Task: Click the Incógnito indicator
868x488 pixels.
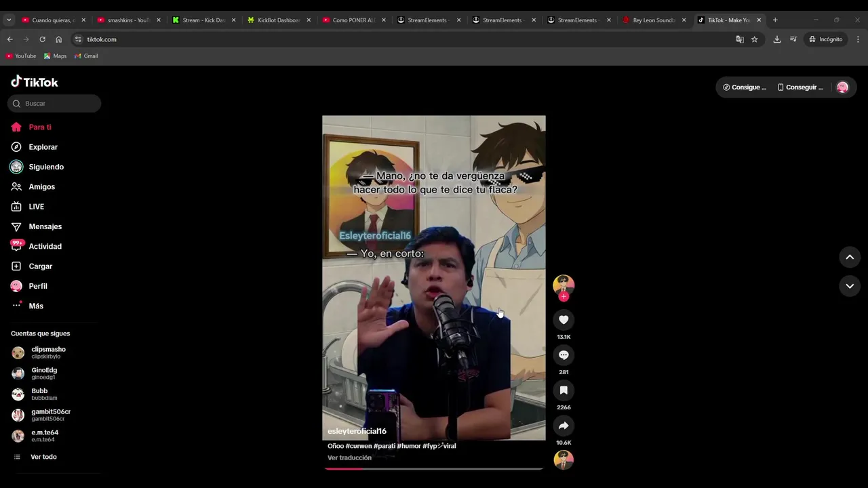Action: pyautogui.click(x=825, y=39)
